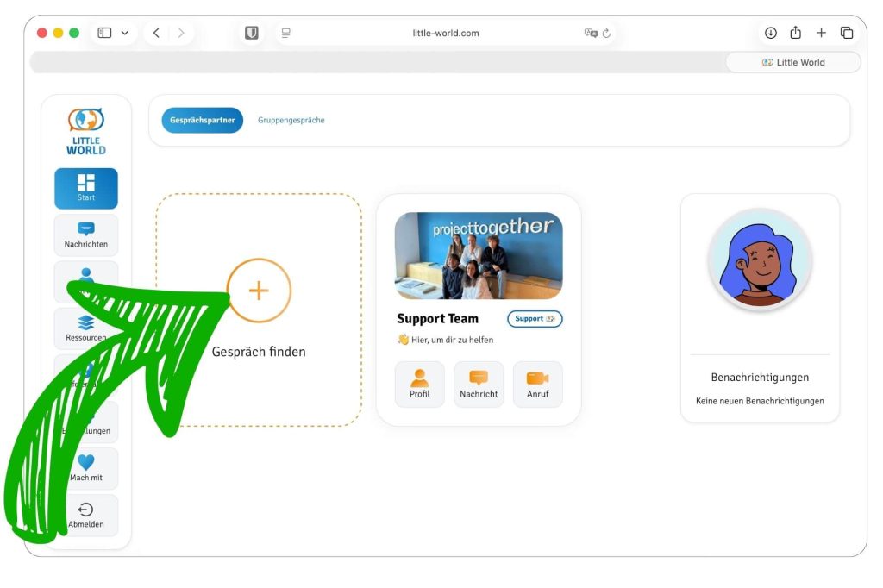
Task: Open the Support Team Profil
Action: (x=420, y=384)
